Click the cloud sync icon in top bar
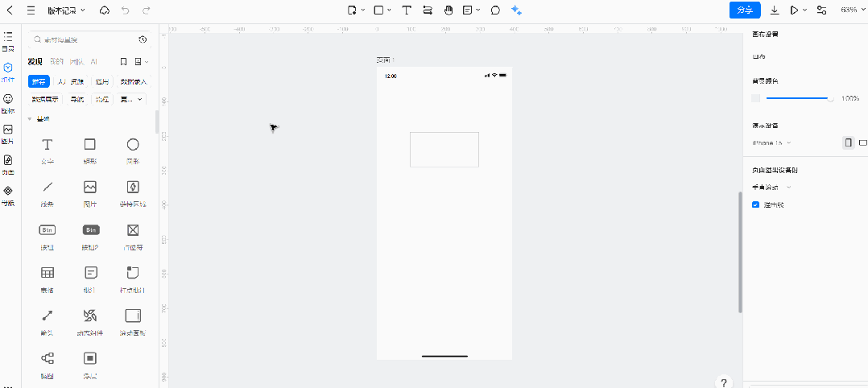868x388 pixels. [104, 10]
